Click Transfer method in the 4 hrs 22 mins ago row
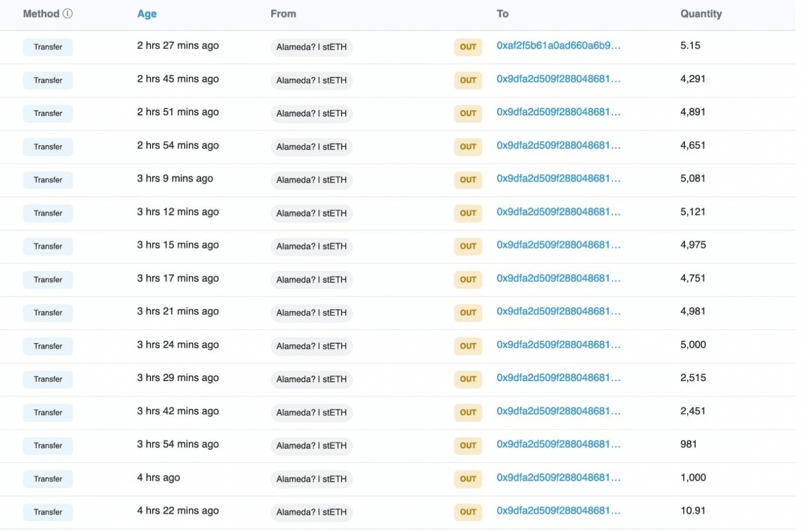The width and height of the screenshot is (802, 532). click(x=48, y=512)
